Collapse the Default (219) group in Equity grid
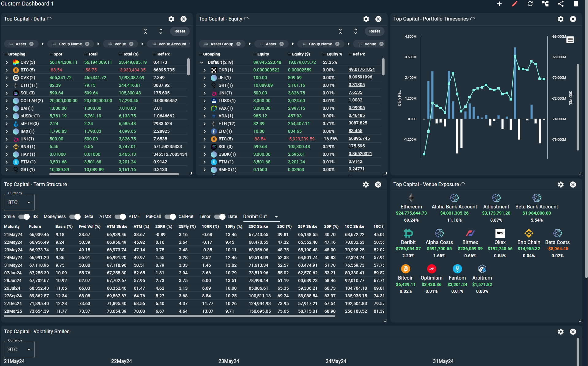The image size is (588, 366). click(202, 62)
